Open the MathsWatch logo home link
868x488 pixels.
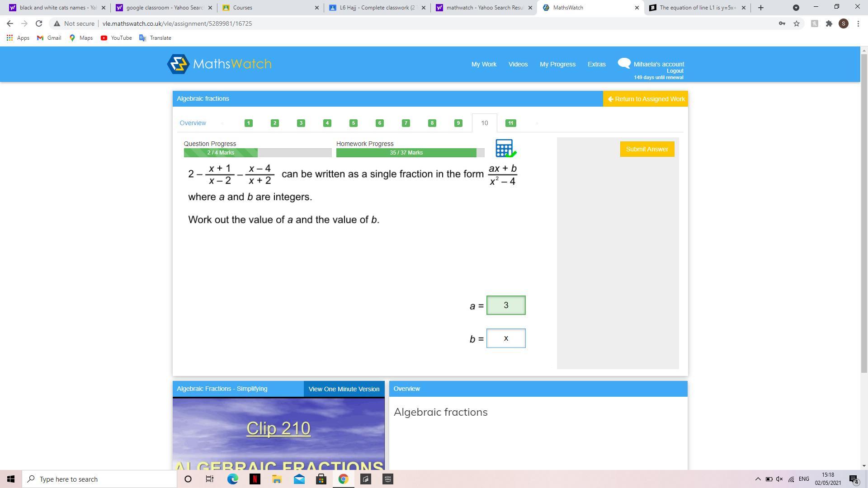pyautogui.click(x=219, y=64)
